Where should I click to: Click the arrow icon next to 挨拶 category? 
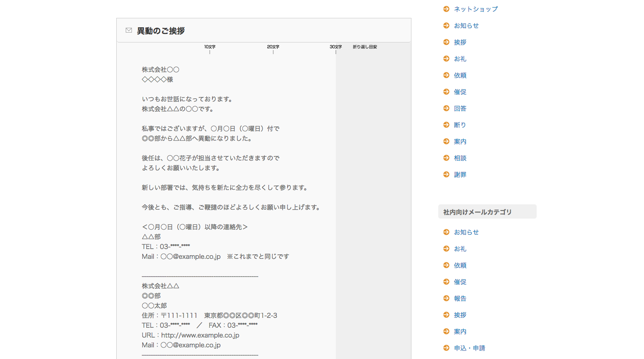coord(446,42)
